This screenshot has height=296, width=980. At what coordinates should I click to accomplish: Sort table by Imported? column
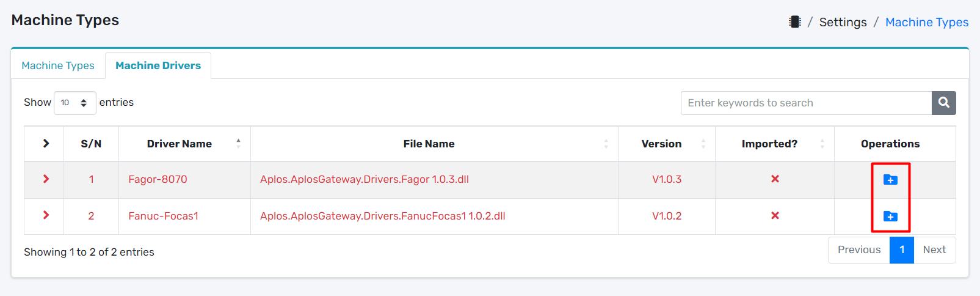(x=769, y=144)
